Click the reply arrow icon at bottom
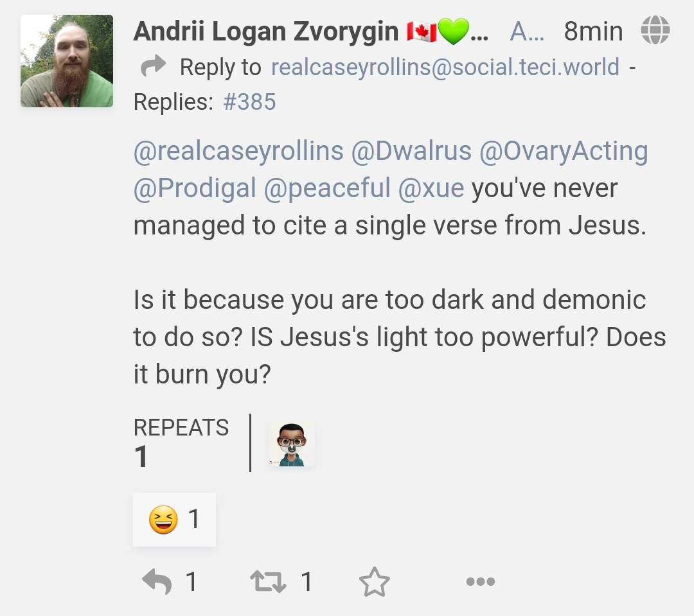This screenshot has width=694, height=616. coord(157,583)
